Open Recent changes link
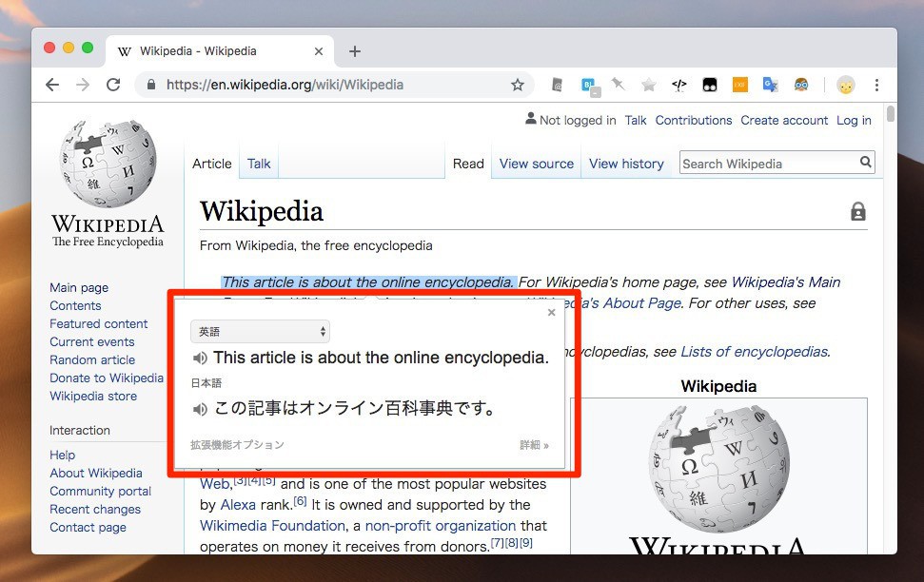The width and height of the screenshot is (924, 582). click(x=95, y=509)
